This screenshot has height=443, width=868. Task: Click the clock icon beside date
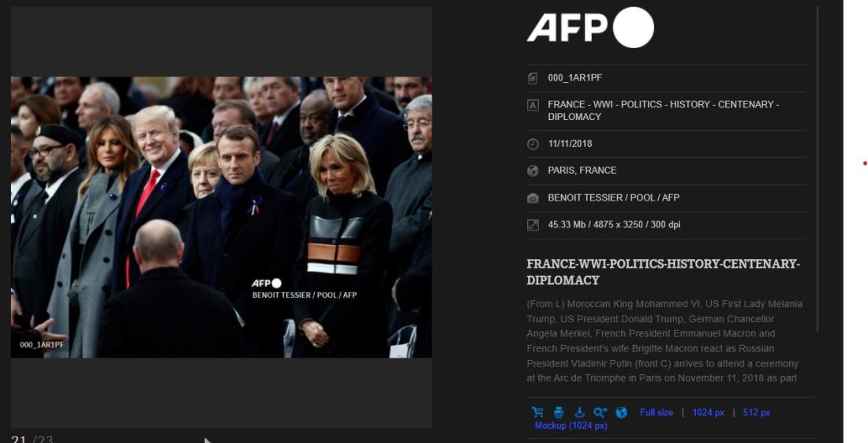(533, 144)
